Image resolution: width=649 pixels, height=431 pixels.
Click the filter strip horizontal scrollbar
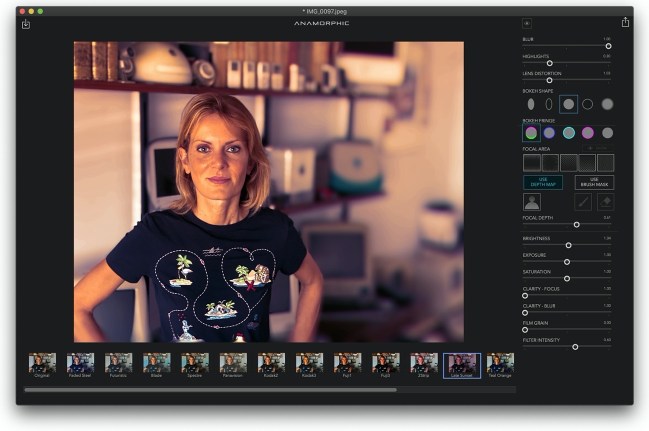pyautogui.click(x=210, y=390)
